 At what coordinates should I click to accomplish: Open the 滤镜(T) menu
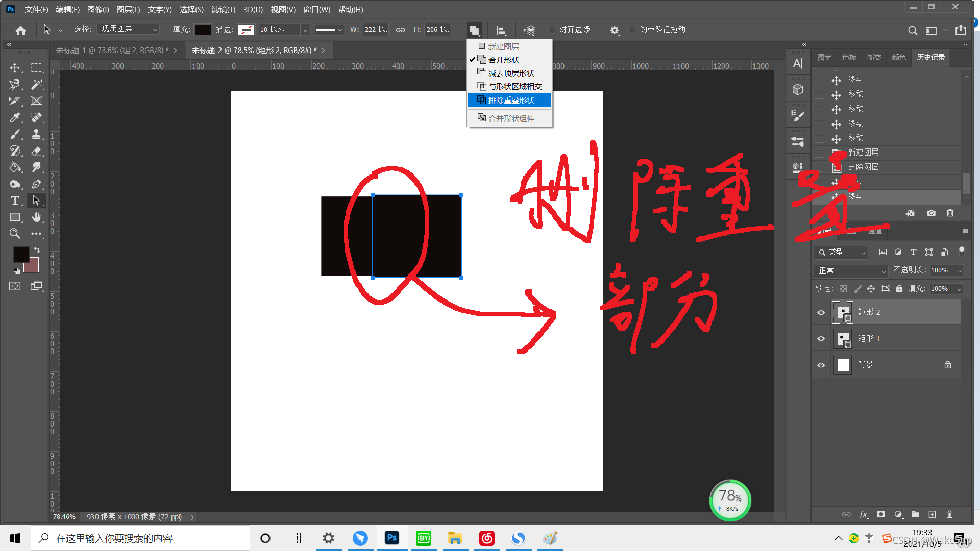[x=223, y=9]
